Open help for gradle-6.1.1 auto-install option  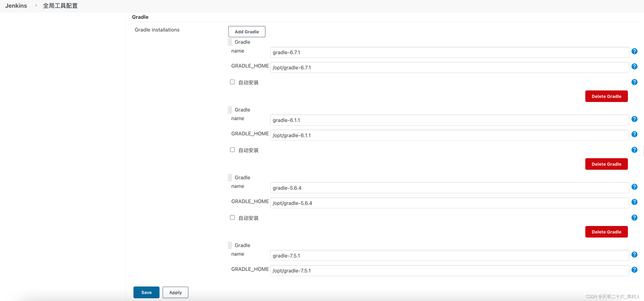point(634,150)
